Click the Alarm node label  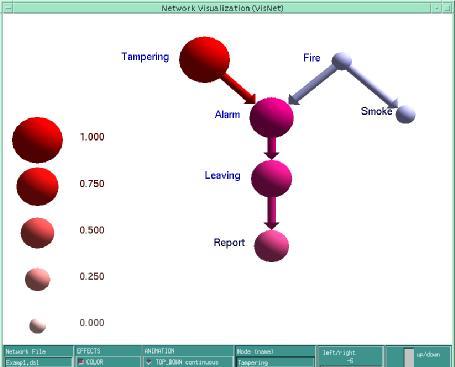(x=227, y=114)
